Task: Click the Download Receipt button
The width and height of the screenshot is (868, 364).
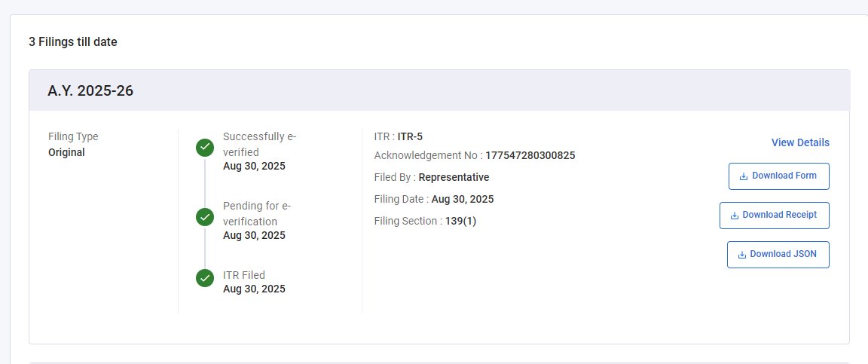Action: click(x=775, y=215)
